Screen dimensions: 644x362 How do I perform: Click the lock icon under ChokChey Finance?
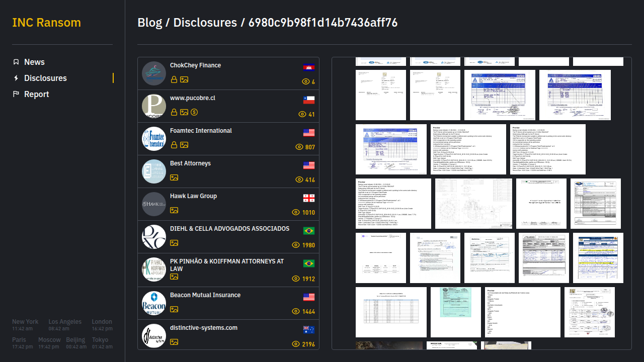point(174,79)
